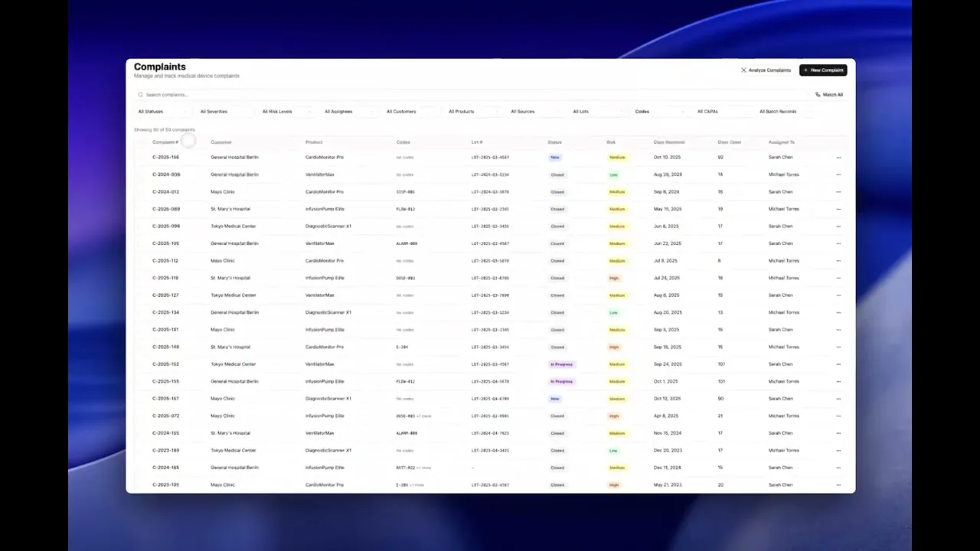
Task: Create a New Complaint
Action: click(x=823, y=70)
